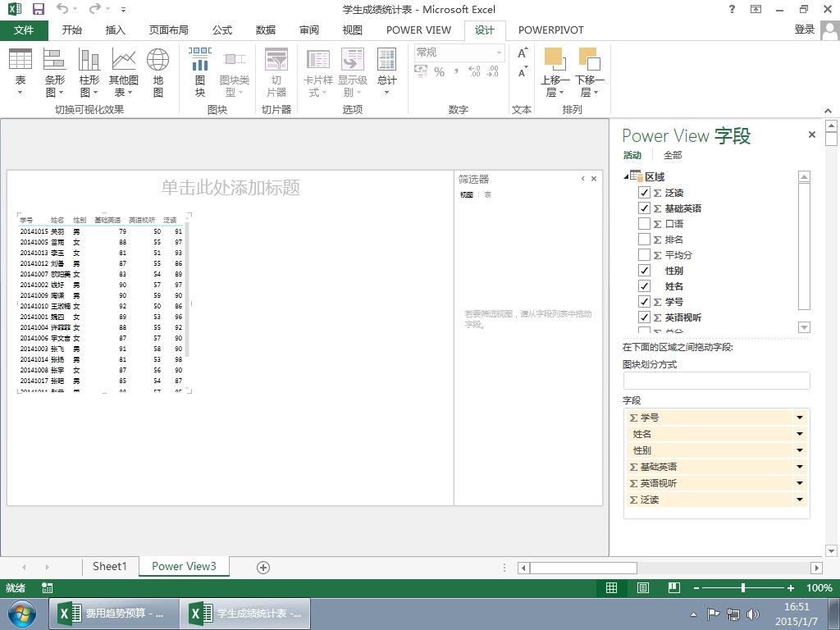Uncheck the 性别 field checkbox

coord(645,271)
